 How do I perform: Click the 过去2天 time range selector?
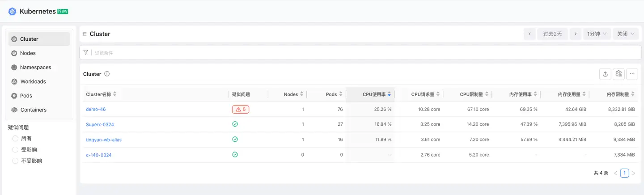[552, 34]
